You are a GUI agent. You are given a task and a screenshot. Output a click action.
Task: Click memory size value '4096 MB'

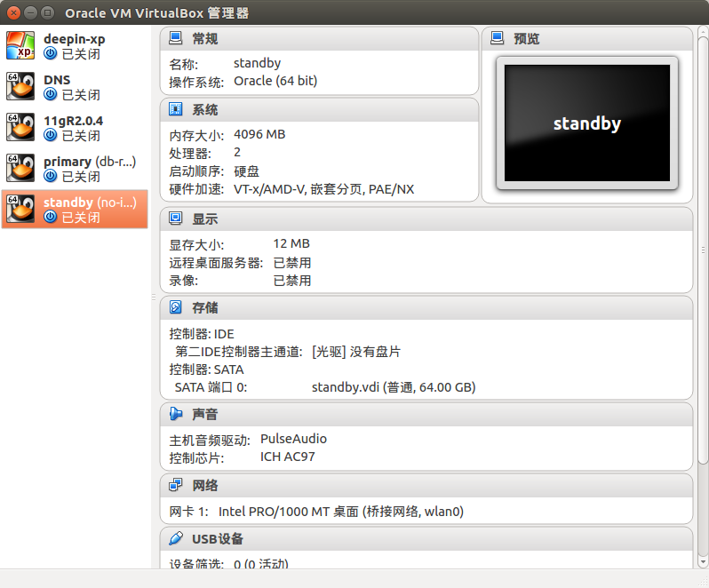click(x=259, y=134)
